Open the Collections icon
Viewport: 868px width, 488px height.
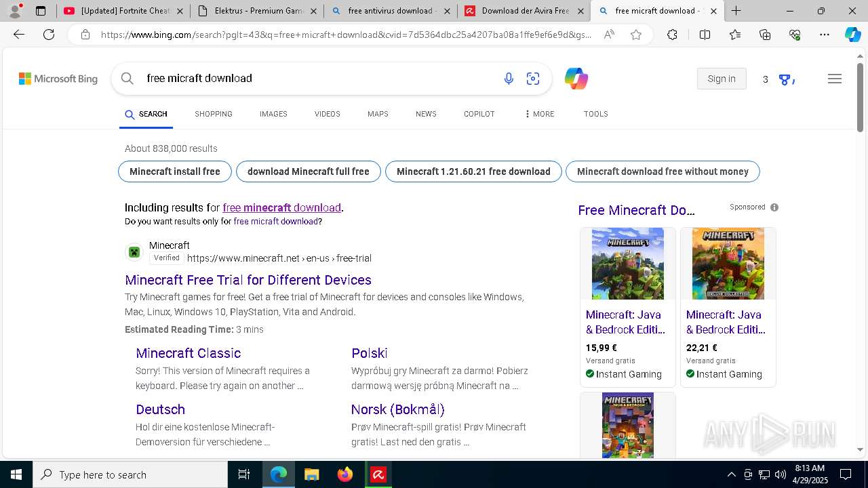765,35
